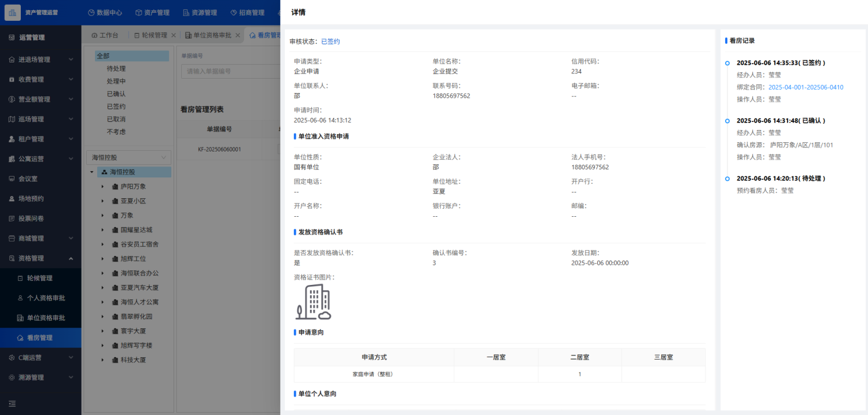Close the 单位资格审批 tab

click(237, 35)
